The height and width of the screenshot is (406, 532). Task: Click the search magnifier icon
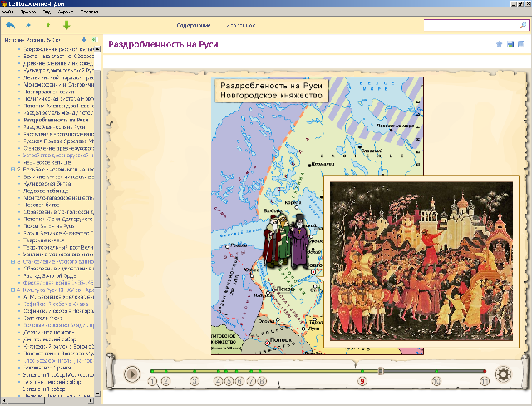(523, 25)
